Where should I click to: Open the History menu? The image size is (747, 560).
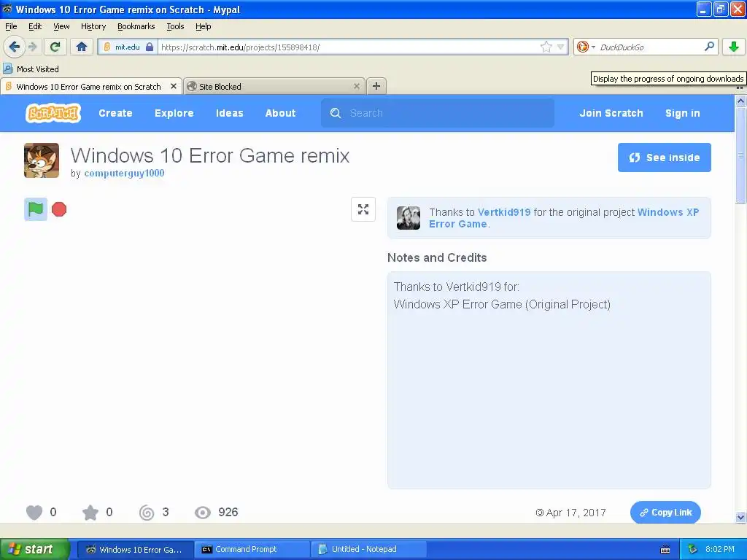[93, 26]
